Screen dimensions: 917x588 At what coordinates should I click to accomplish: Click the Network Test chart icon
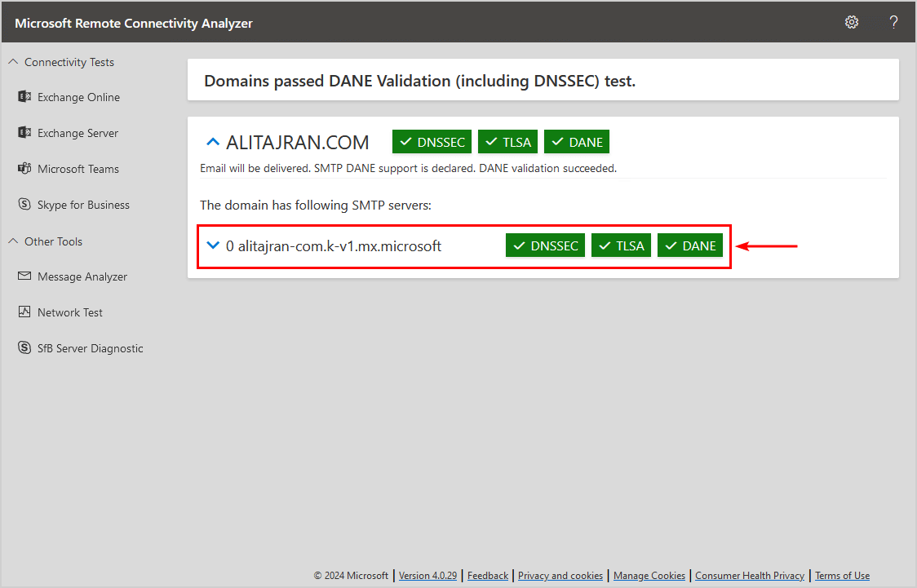point(24,312)
